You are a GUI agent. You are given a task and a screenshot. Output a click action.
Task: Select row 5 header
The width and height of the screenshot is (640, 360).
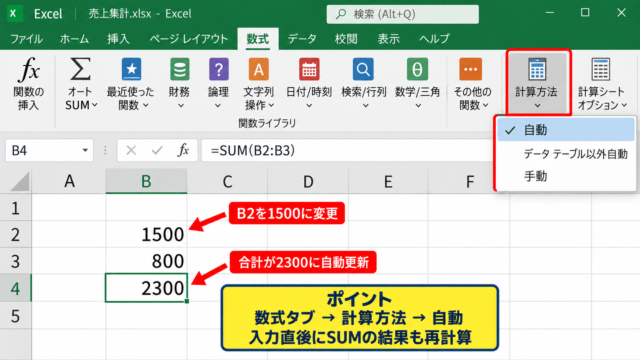point(16,316)
